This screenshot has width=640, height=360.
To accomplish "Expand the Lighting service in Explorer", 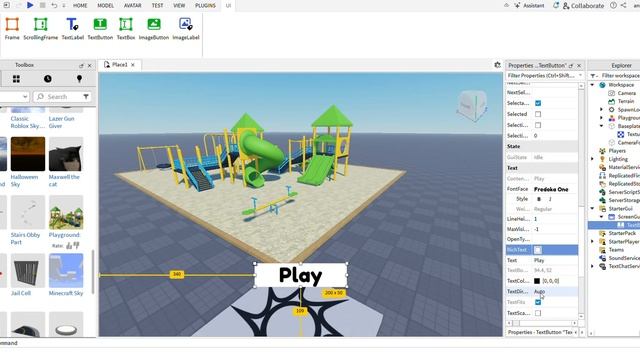I will (x=592, y=159).
